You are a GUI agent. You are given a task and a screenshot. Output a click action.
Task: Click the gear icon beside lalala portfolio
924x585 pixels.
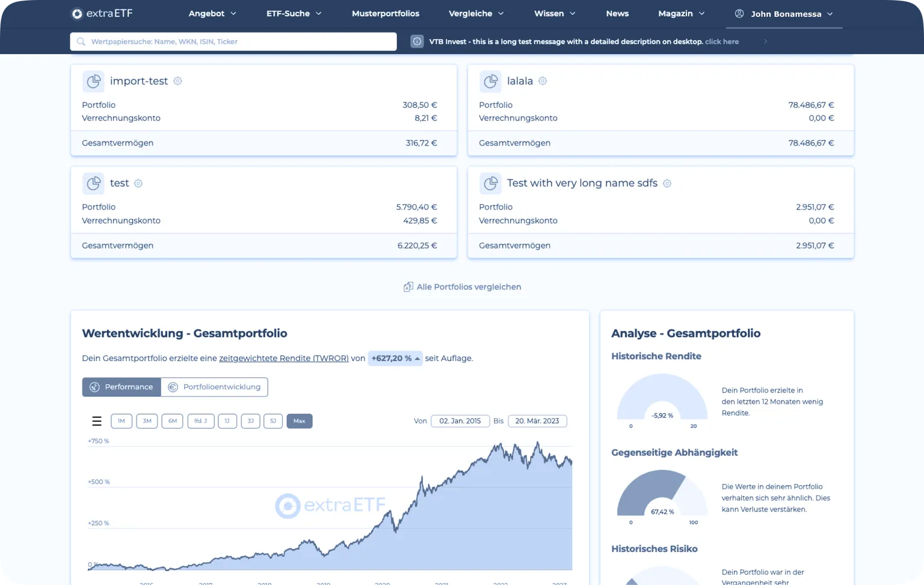coord(543,81)
